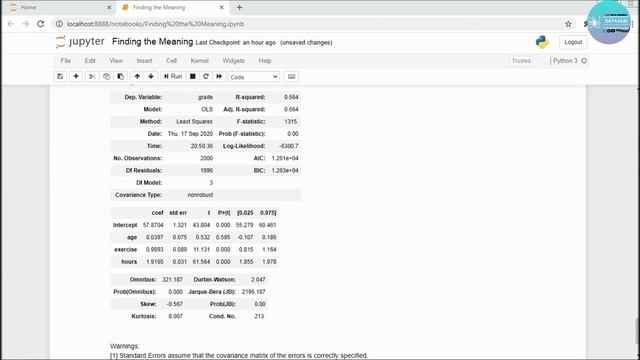Image resolution: width=640 pixels, height=360 pixels.
Task: Click the Cond. No. value 213
Action: pos(259,316)
